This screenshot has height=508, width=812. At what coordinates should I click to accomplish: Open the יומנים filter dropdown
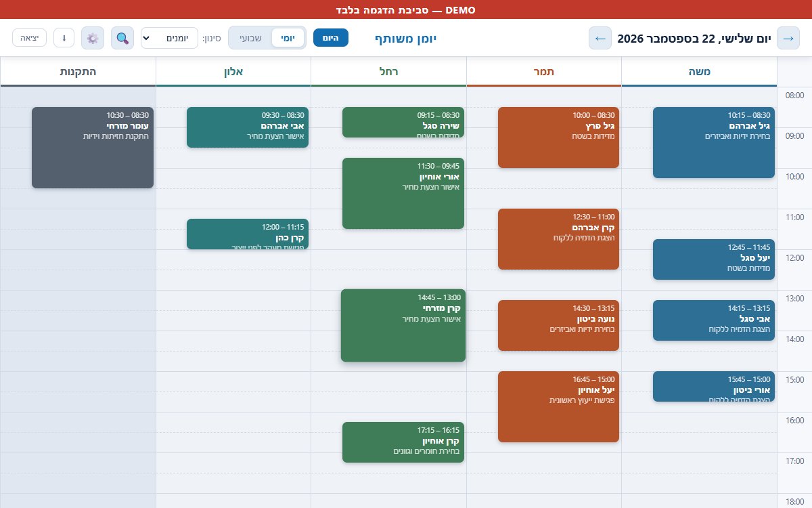click(x=169, y=38)
